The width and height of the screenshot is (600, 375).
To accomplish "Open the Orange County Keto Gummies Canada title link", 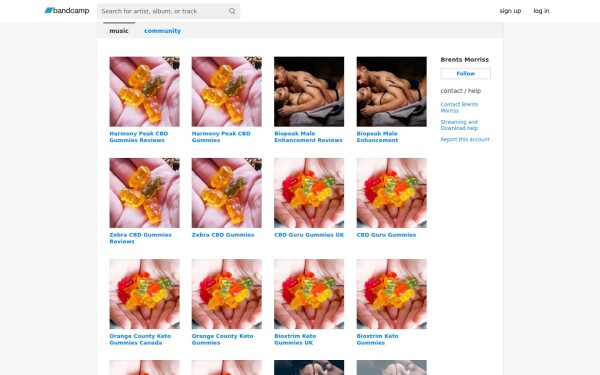I will 140,339.
